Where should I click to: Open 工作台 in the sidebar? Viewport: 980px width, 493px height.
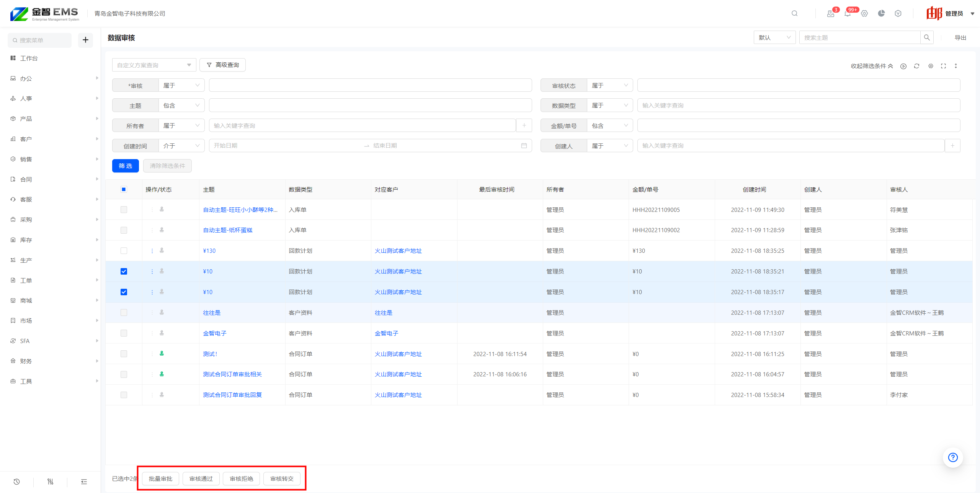29,58
